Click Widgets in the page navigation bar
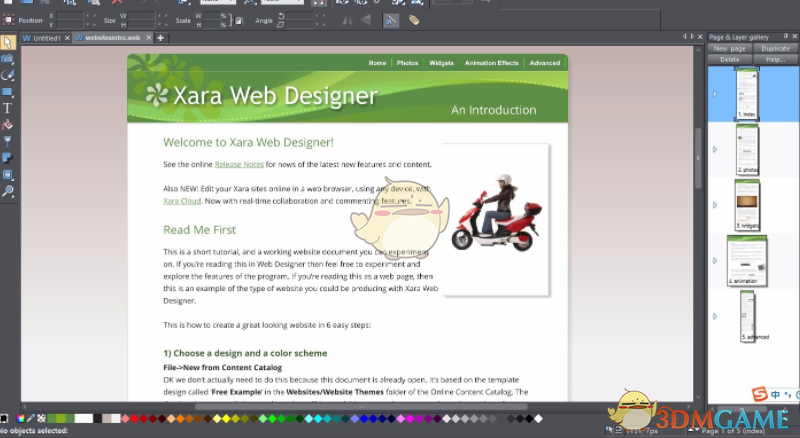 tap(441, 63)
